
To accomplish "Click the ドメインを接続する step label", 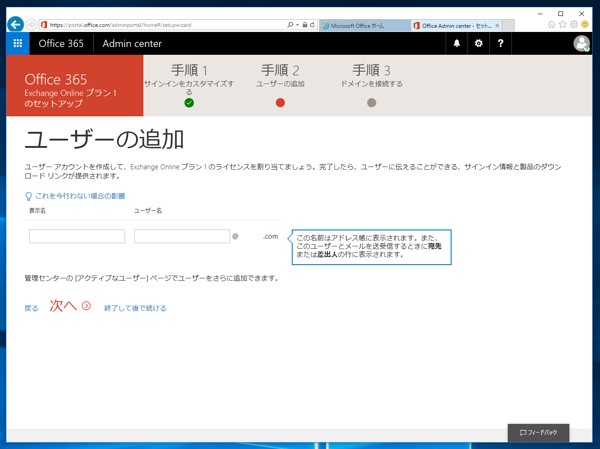I will point(371,84).
